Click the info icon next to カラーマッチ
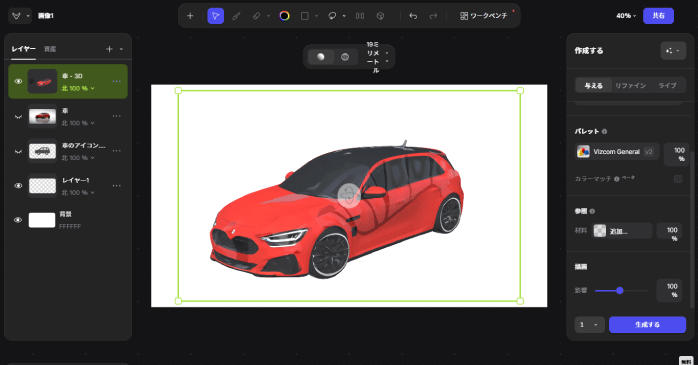 (617, 179)
